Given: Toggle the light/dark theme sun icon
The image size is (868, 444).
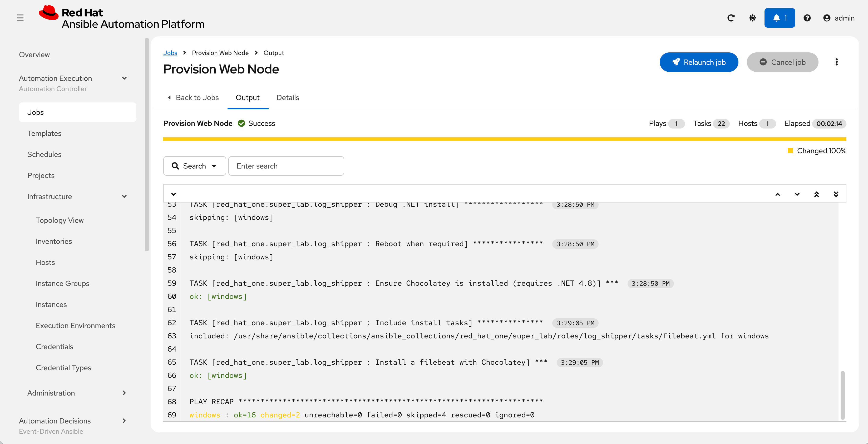Looking at the screenshot, I should 752,18.
